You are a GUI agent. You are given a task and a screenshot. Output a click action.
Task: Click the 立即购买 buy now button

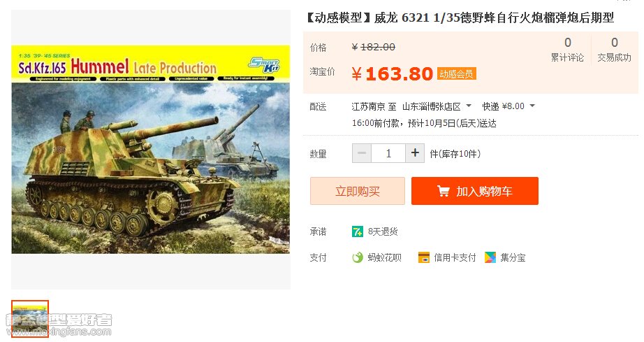358,191
